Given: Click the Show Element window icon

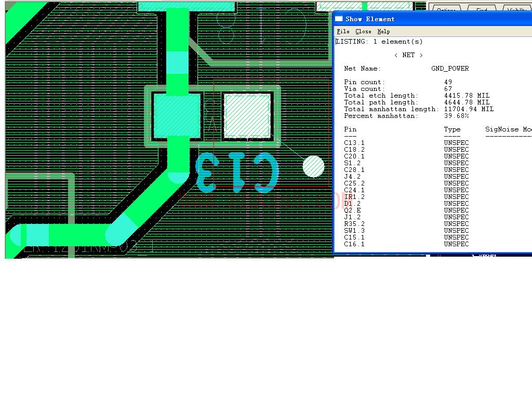Looking at the screenshot, I should [339, 19].
